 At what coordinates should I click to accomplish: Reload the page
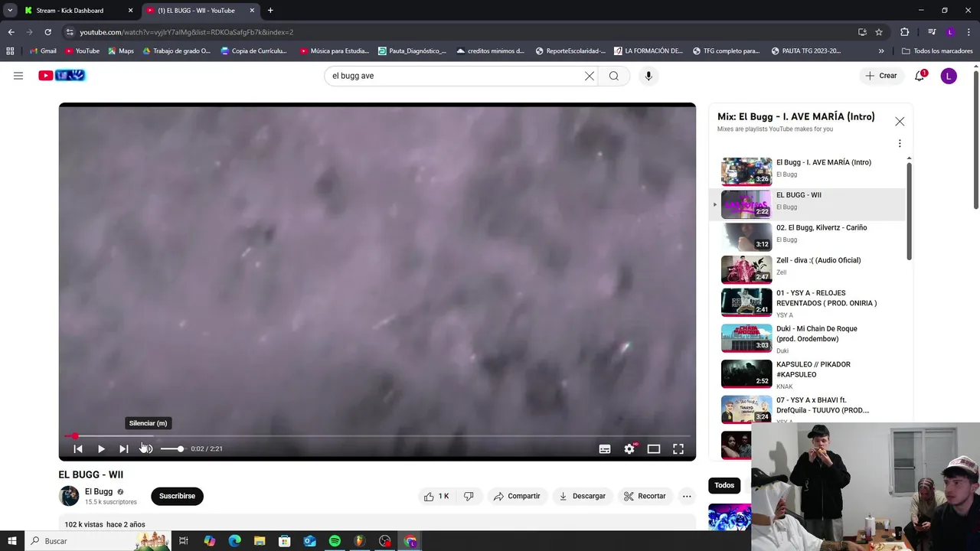pyautogui.click(x=47, y=32)
